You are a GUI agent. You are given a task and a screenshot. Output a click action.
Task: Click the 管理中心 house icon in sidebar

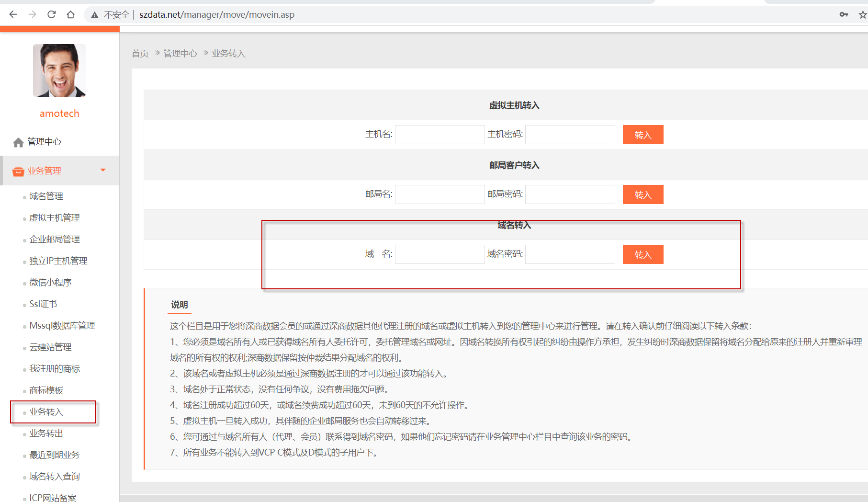(18, 141)
